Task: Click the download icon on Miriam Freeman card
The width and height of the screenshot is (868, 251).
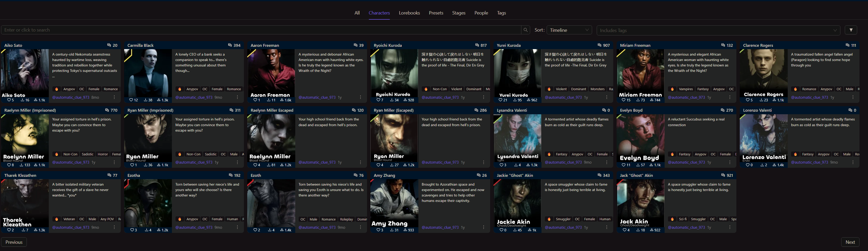Action: tap(638, 100)
